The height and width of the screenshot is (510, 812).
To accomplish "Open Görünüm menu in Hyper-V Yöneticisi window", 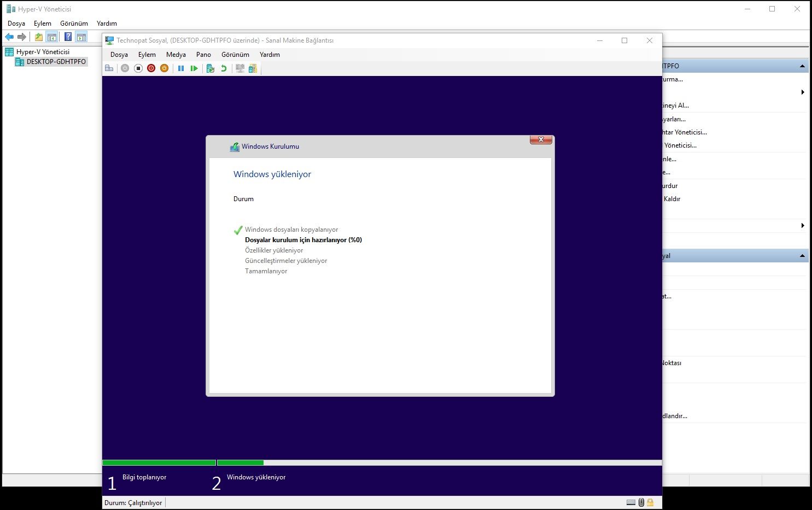I will (x=74, y=24).
